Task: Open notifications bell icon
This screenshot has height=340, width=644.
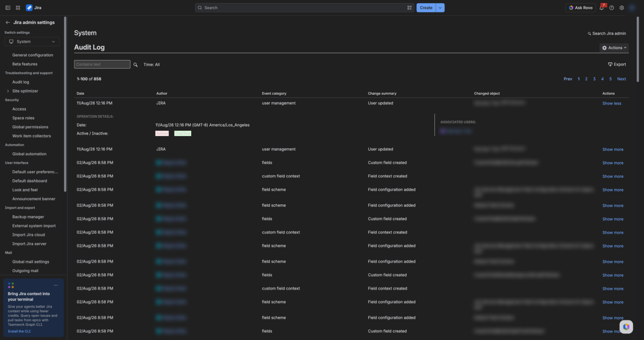Action: tap(601, 8)
